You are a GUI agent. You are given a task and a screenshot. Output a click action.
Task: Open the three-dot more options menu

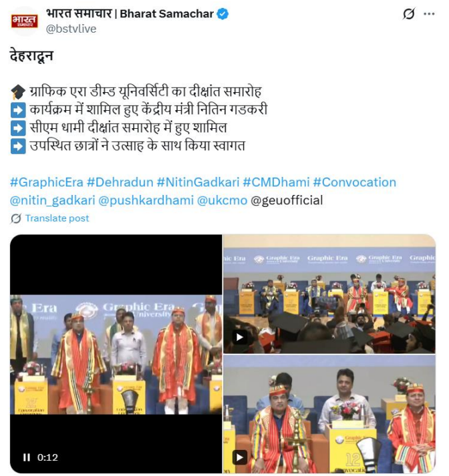(429, 13)
